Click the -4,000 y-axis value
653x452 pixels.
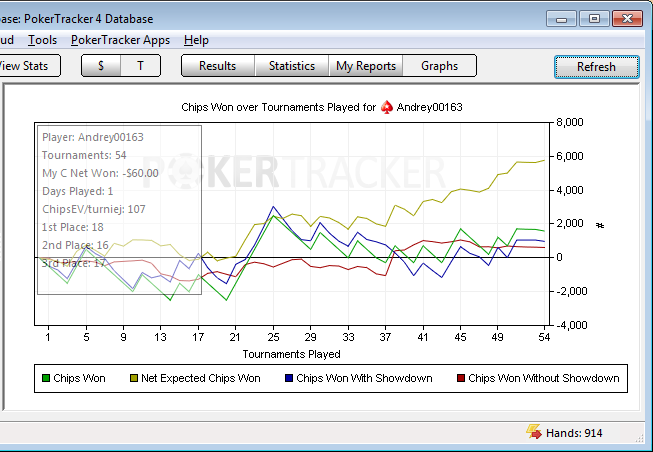coord(571,325)
